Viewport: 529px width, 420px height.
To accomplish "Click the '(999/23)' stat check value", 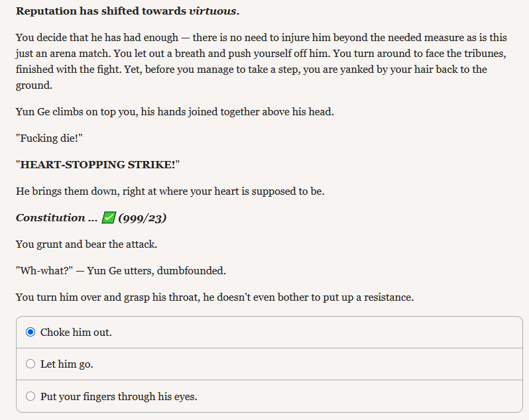I will pos(143,218).
